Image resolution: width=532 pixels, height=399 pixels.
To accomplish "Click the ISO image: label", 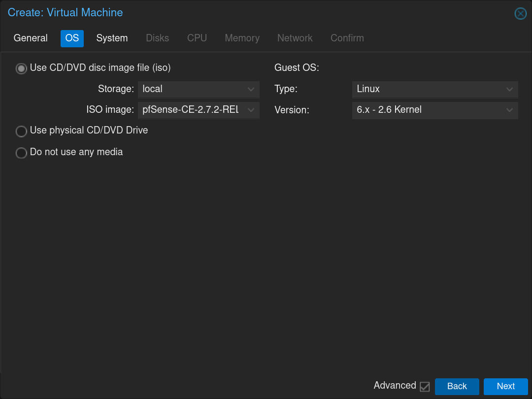I will pyautogui.click(x=110, y=109).
